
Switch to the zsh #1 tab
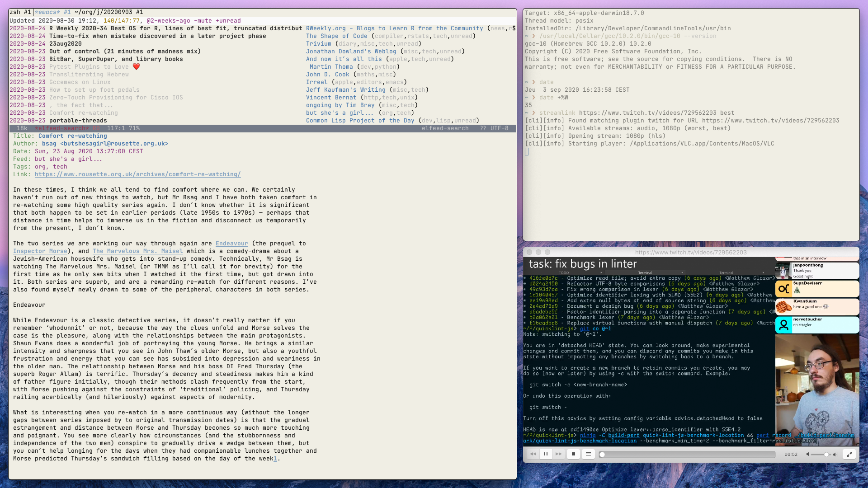click(x=20, y=12)
